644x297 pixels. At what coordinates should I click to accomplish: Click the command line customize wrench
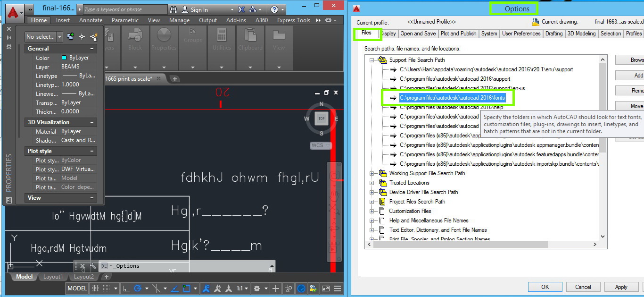click(93, 266)
